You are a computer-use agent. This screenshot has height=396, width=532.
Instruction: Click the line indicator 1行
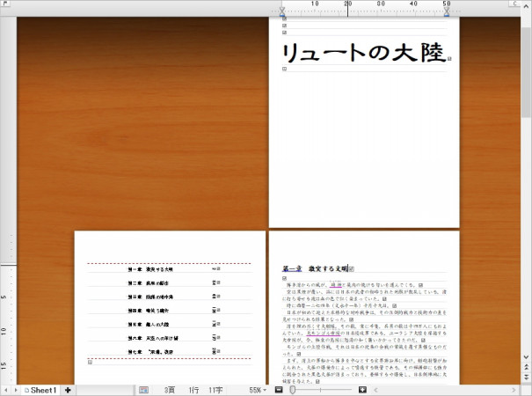click(x=193, y=390)
